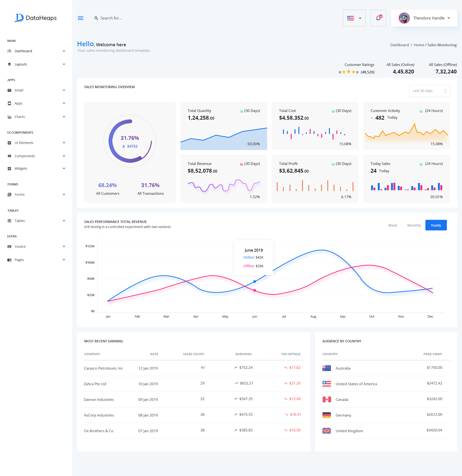This screenshot has width=462, height=476.
Task: Open the Last 30 Days selector
Action: [429, 91]
